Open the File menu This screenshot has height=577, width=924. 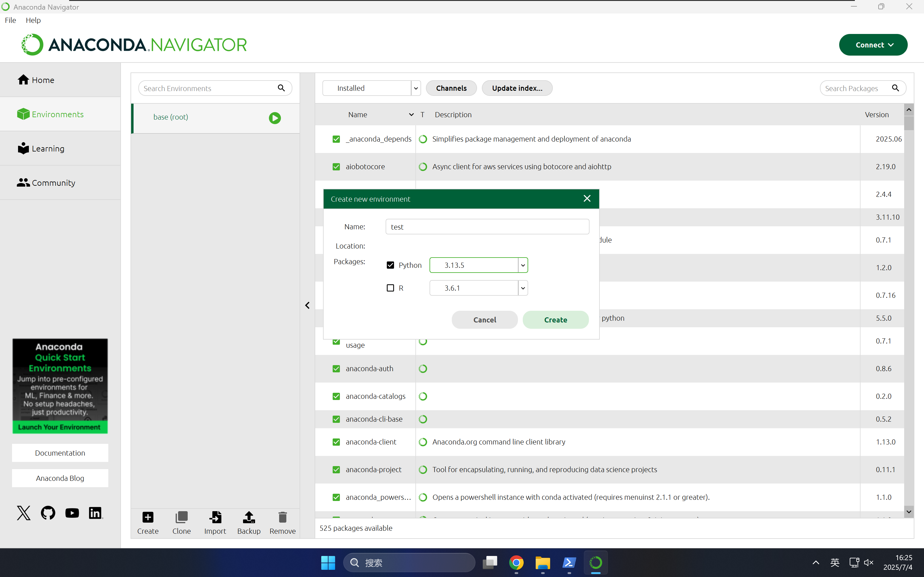point(10,20)
